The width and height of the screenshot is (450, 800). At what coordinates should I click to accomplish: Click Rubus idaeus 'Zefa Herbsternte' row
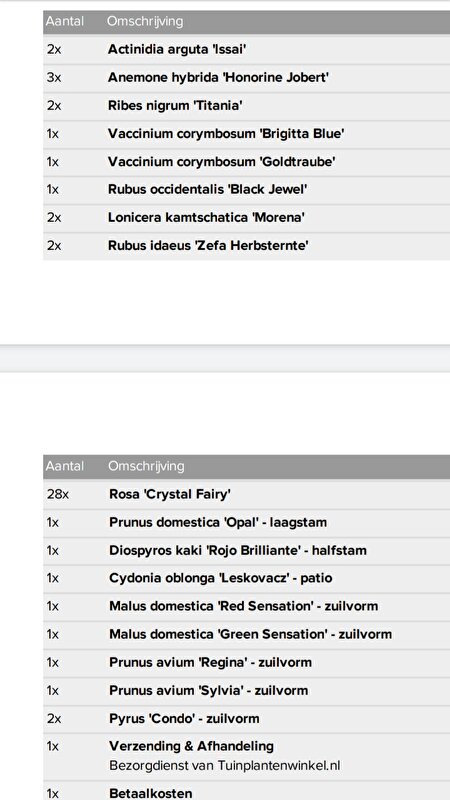point(246,245)
